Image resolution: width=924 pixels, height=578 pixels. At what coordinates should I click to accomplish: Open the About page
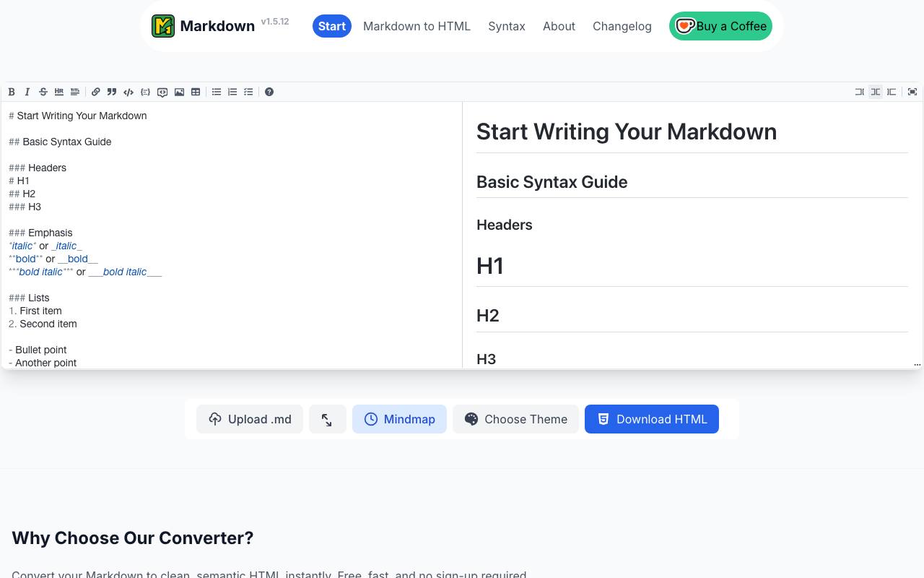tap(559, 26)
